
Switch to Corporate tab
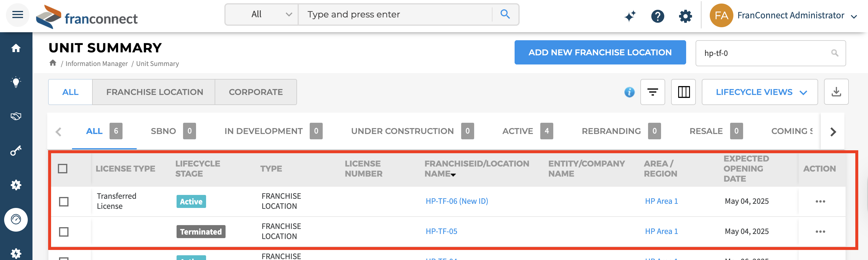coord(256,92)
